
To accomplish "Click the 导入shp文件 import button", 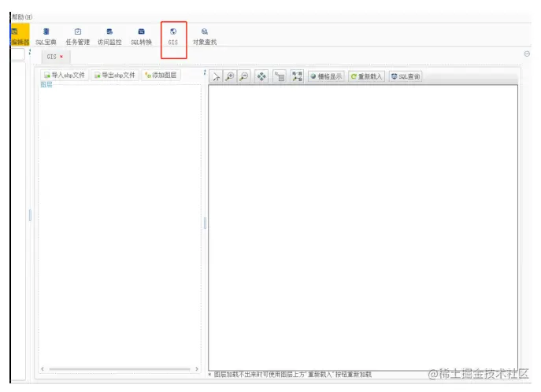I will (65, 75).
